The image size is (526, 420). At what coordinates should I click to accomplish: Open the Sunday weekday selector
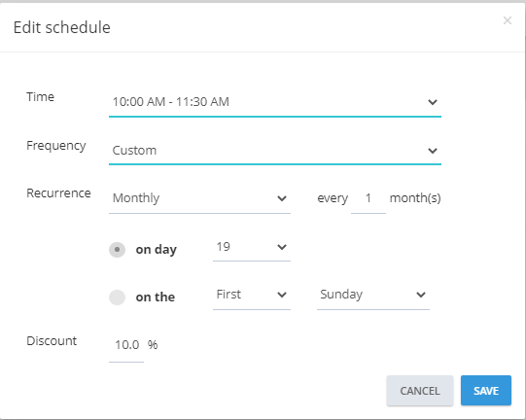pyautogui.click(x=373, y=296)
